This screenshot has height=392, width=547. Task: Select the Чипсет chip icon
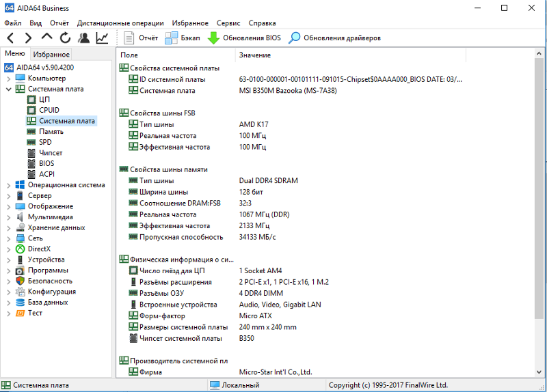pyautogui.click(x=31, y=153)
